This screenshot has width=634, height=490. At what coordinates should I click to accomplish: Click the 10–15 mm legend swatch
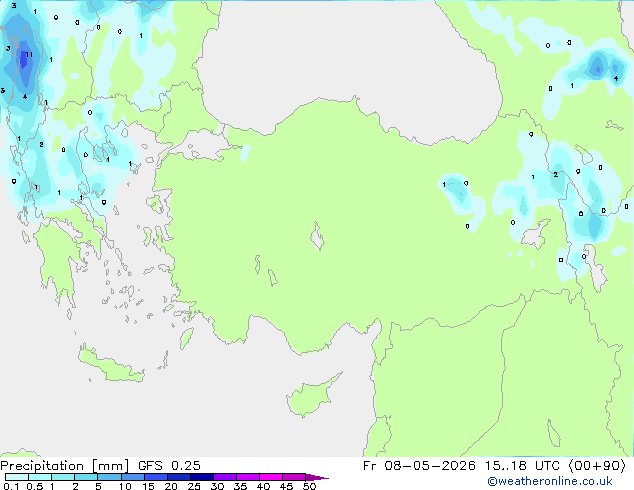pos(133,477)
